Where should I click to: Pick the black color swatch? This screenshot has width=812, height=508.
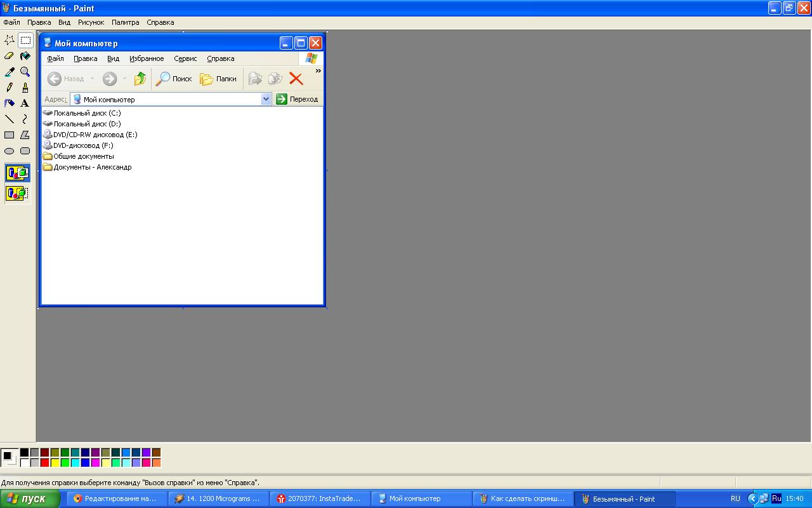pos(24,453)
